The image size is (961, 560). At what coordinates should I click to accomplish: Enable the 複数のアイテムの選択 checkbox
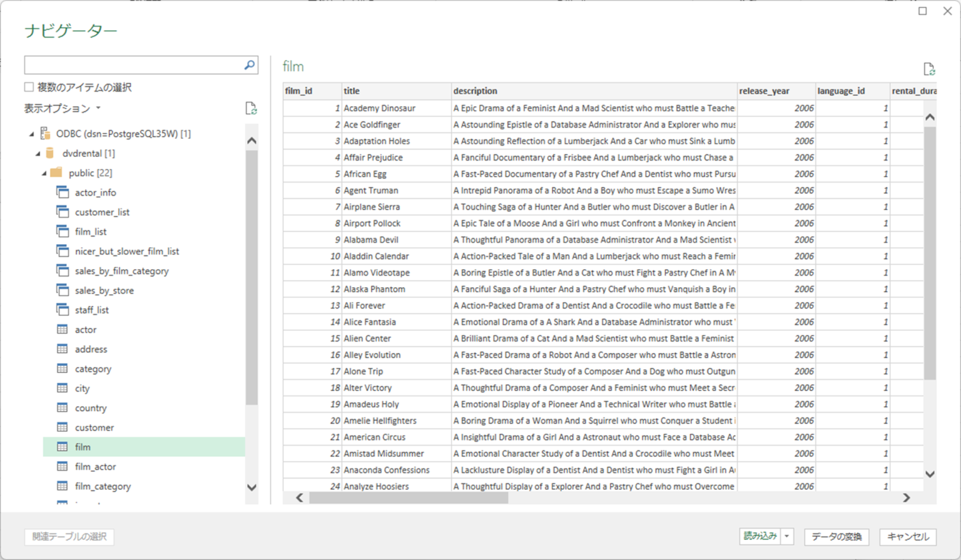click(x=28, y=87)
